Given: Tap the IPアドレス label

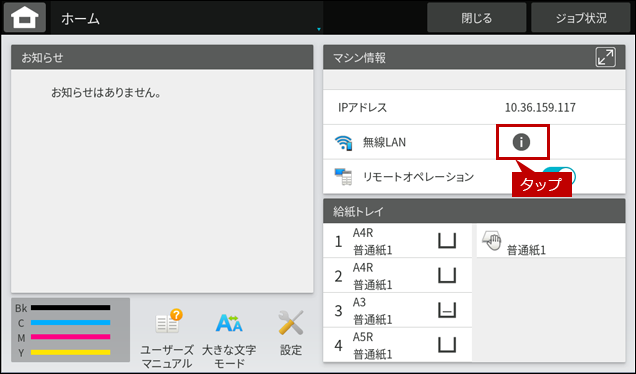Looking at the screenshot, I should [x=362, y=107].
